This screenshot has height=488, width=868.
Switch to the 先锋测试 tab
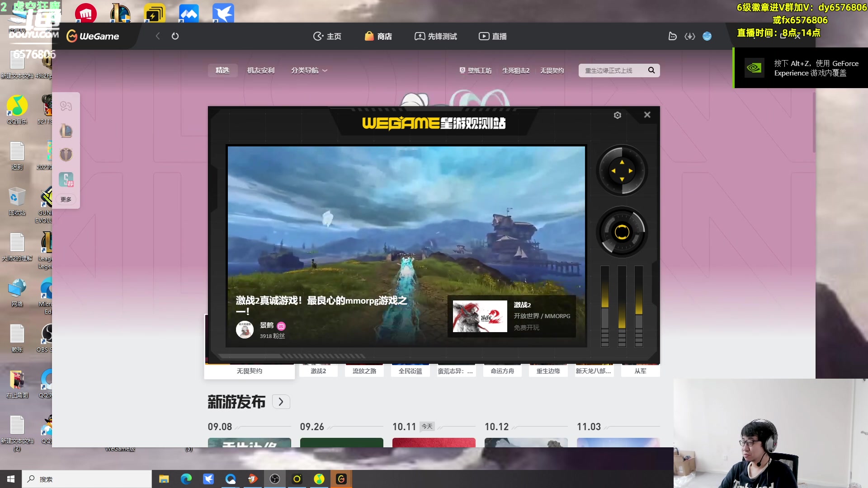coord(436,36)
